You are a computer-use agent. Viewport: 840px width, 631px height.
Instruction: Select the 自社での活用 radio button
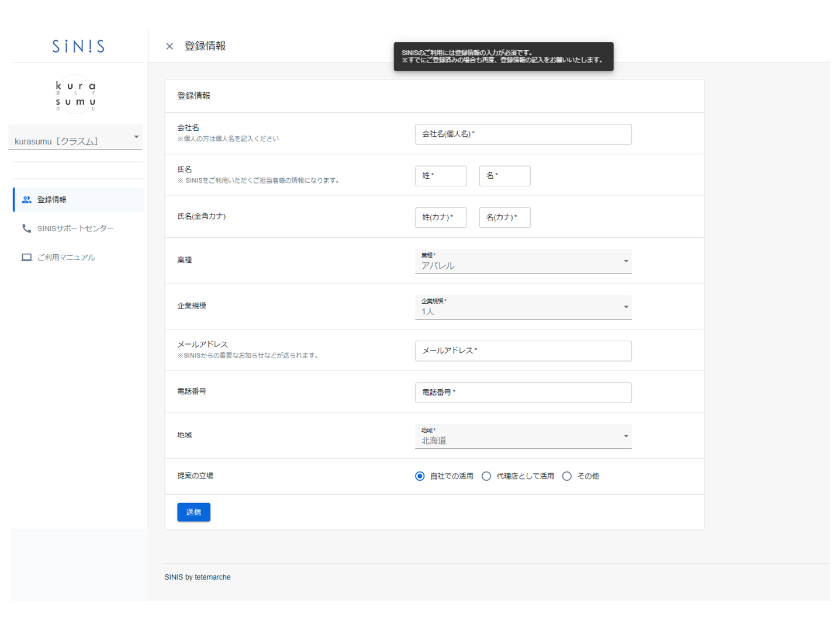(x=420, y=476)
